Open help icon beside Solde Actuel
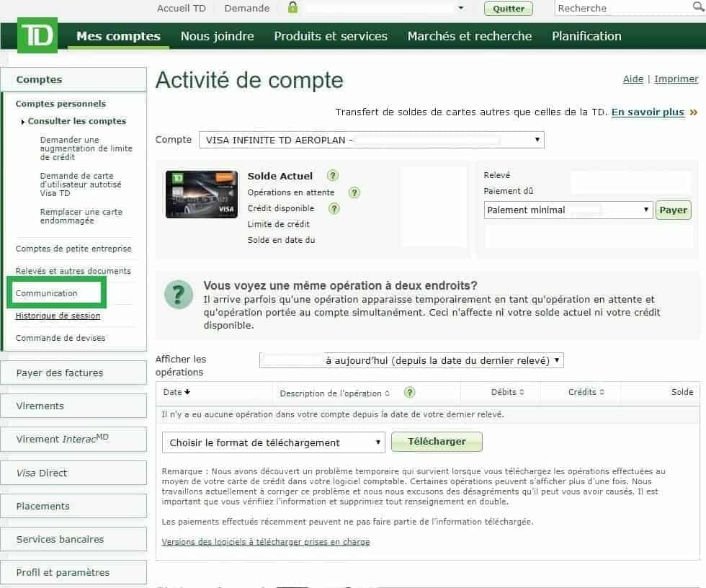Image resolution: width=706 pixels, height=588 pixels. [331, 176]
